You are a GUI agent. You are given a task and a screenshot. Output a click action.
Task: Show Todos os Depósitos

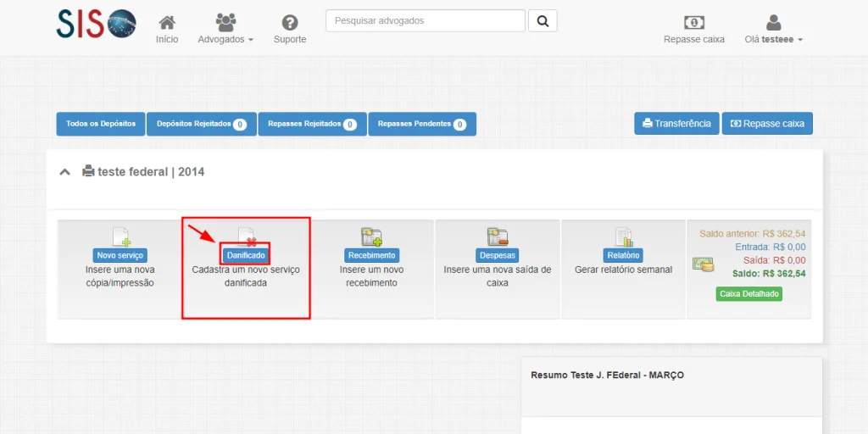coord(101,124)
